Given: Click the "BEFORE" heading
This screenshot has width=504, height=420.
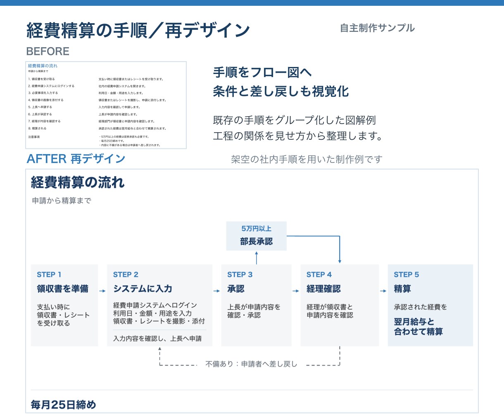Looking at the screenshot, I should point(48,52).
